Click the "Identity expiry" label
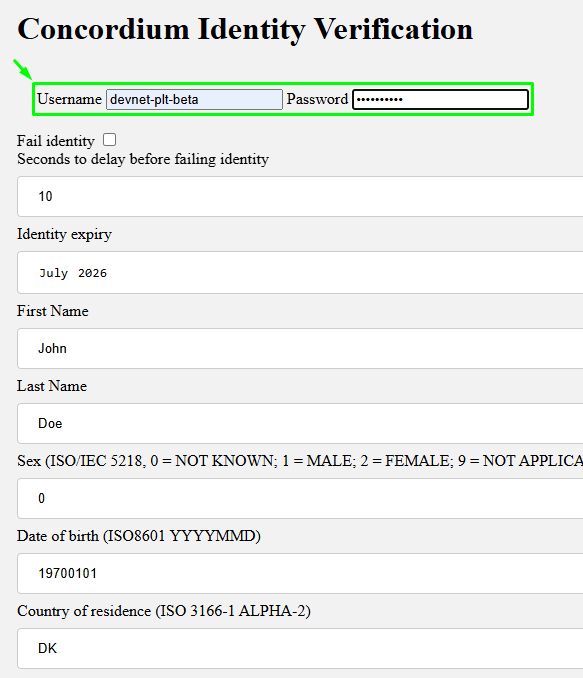 click(64, 234)
